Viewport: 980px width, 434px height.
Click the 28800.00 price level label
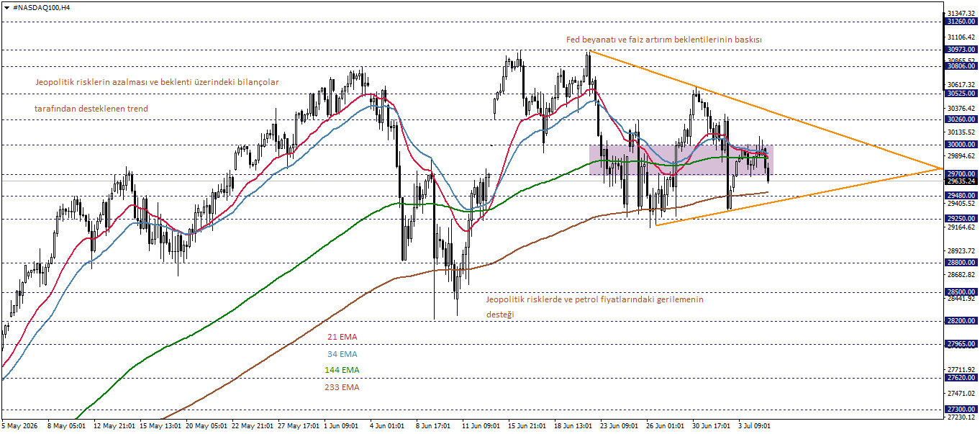coord(962,263)
